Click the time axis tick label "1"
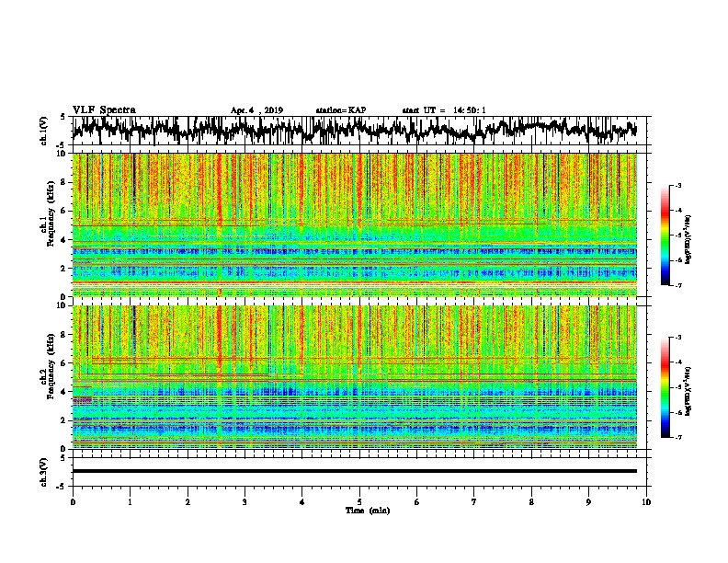 click(x=130, y=502)
